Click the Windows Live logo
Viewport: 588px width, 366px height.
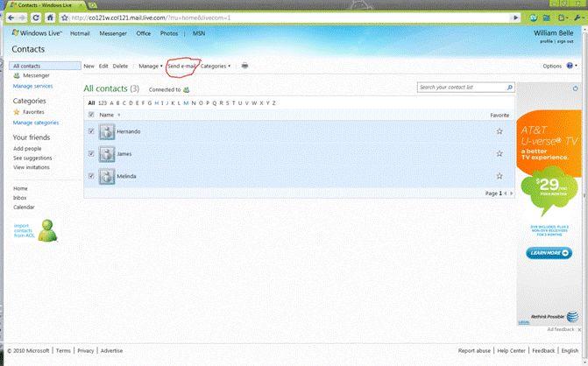click(36, 34)
